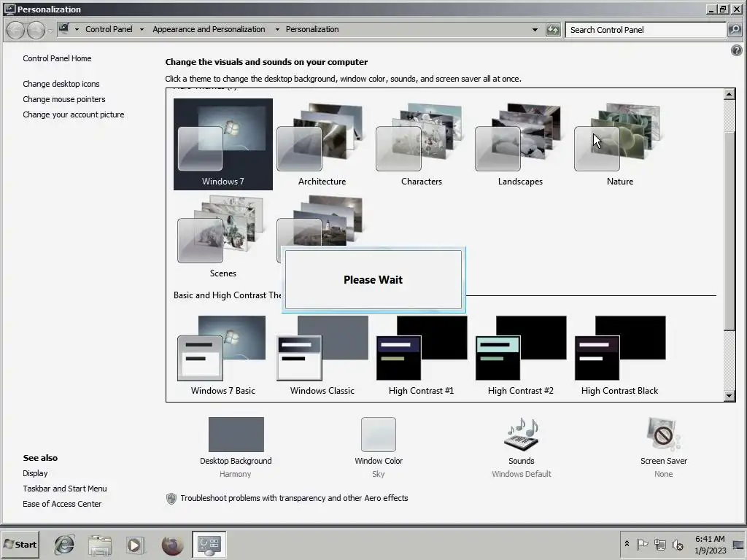Screen dimensions: 747x560
Task: Select the Windows 7 Aero theme
Action: pyautogui.click(x=223, y=144)
